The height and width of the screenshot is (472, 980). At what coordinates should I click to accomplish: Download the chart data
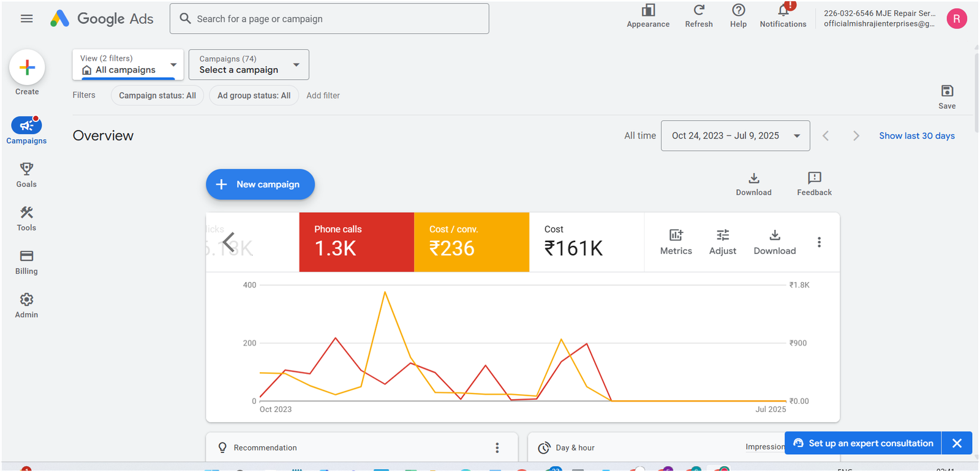click(x=775, y=242)
